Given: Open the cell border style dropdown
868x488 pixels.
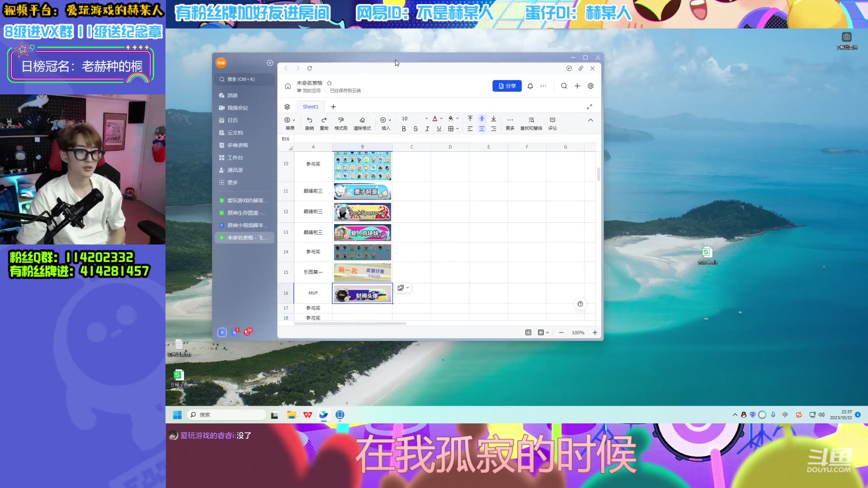Looking at the screenshot, I should click(x=457, y=129).
